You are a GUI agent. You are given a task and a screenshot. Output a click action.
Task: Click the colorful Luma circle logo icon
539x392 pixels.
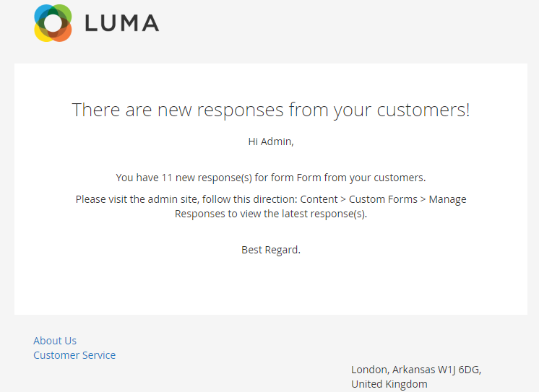[53, 23]
